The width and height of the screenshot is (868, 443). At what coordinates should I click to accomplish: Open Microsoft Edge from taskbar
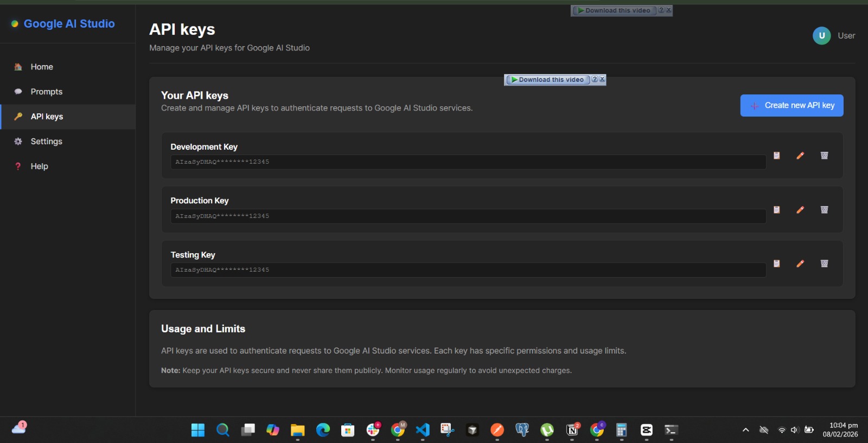[323, 430]
